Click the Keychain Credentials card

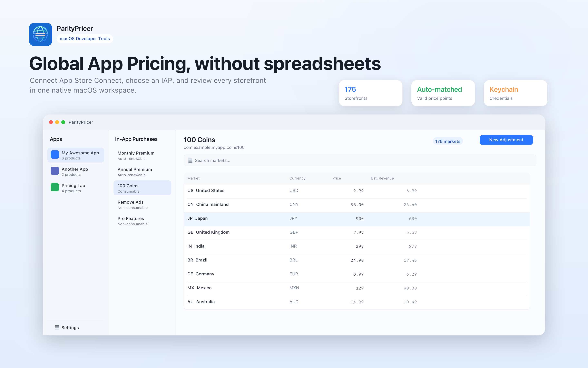tap(515, 93)
